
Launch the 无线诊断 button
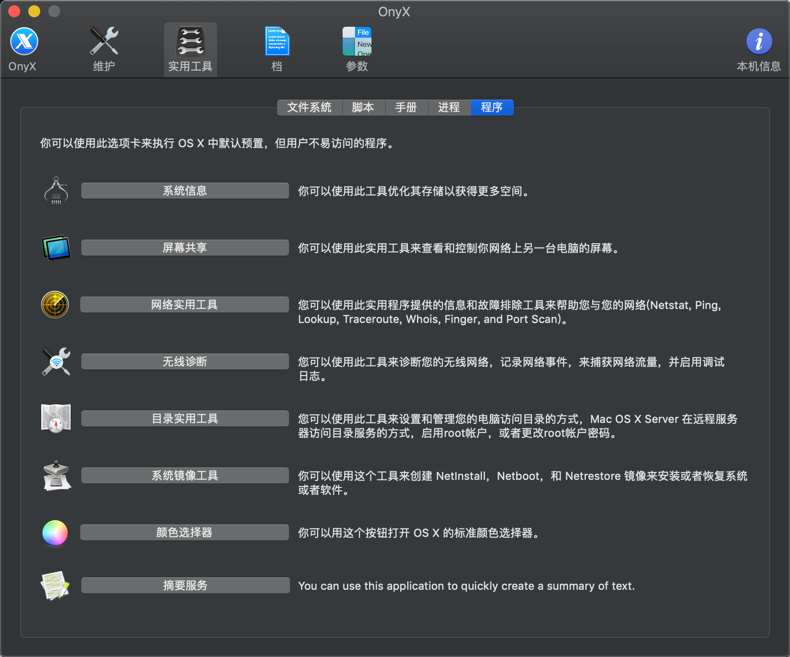[x=185, y=361]
